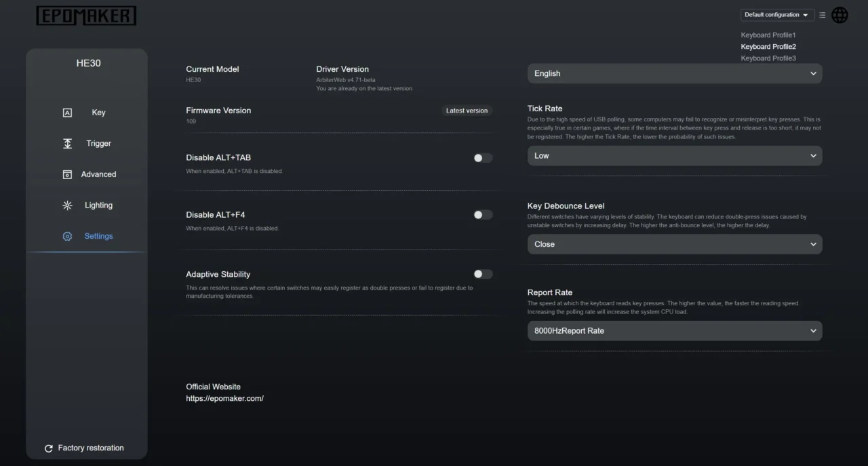Open the https://epomaker.com/ link

click(x=224, y=399)
